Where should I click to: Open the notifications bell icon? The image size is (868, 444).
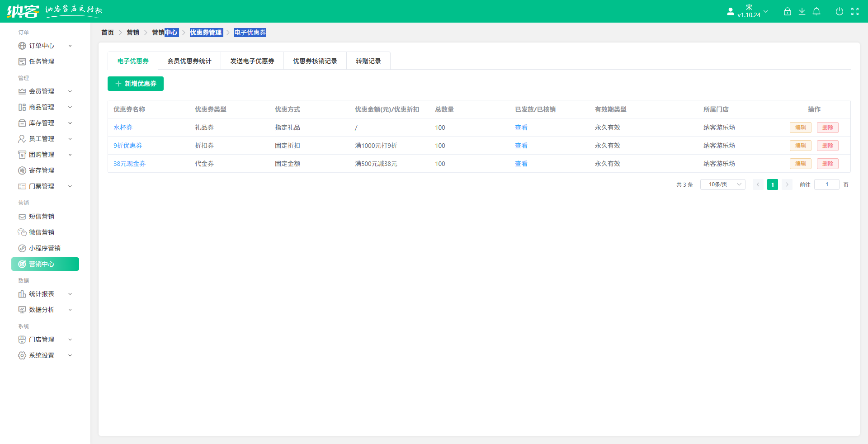816,11
